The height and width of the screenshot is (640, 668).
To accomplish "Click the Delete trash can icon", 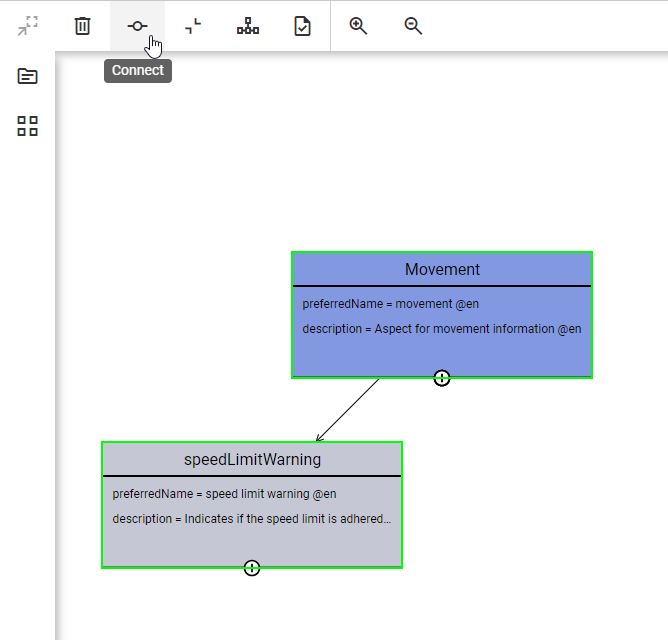I will [x=83, y=26].
